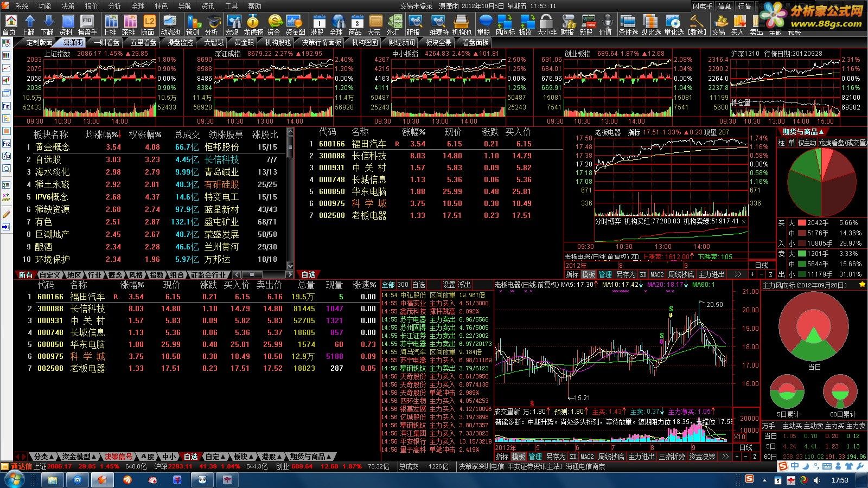Select the 概念 sector category tab

(115, 275)
